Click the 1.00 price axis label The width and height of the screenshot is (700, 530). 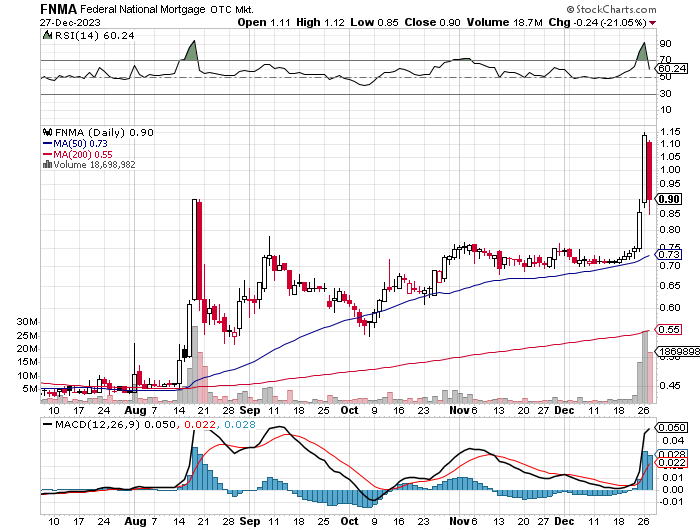point(670,170)
